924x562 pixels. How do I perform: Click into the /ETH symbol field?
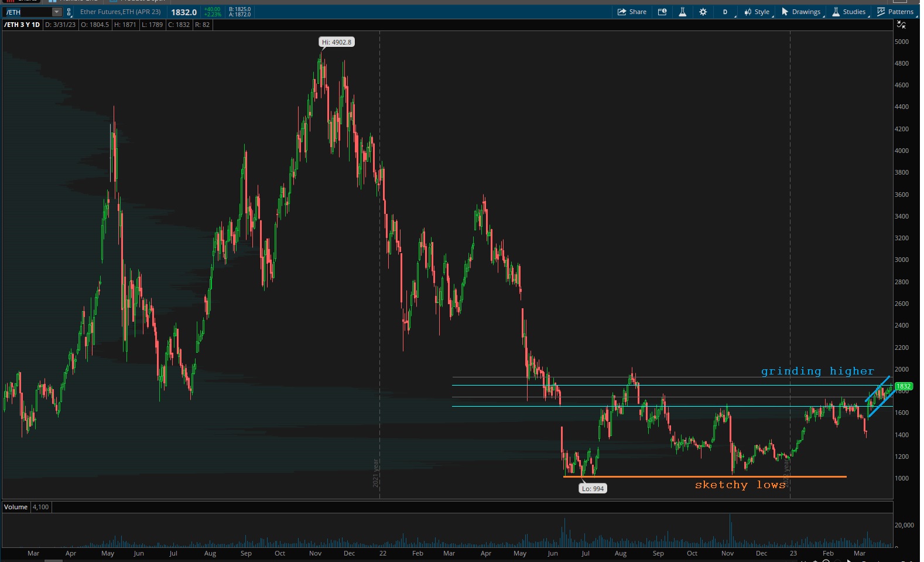[28, 12]
